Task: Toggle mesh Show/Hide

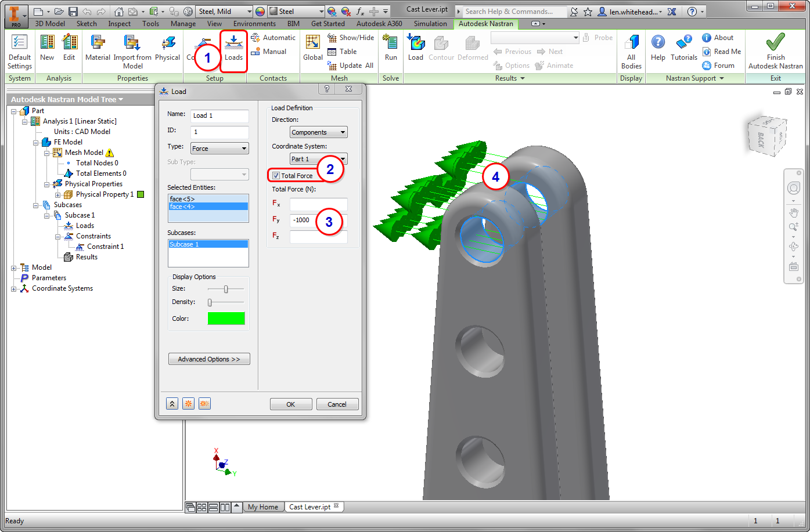Action: (351, 38)
